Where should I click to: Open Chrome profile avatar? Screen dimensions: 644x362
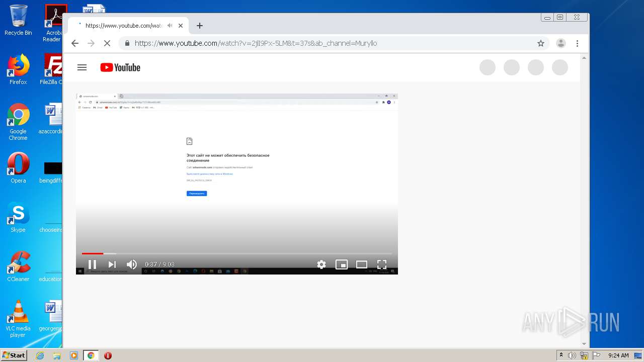click(561, 43)
